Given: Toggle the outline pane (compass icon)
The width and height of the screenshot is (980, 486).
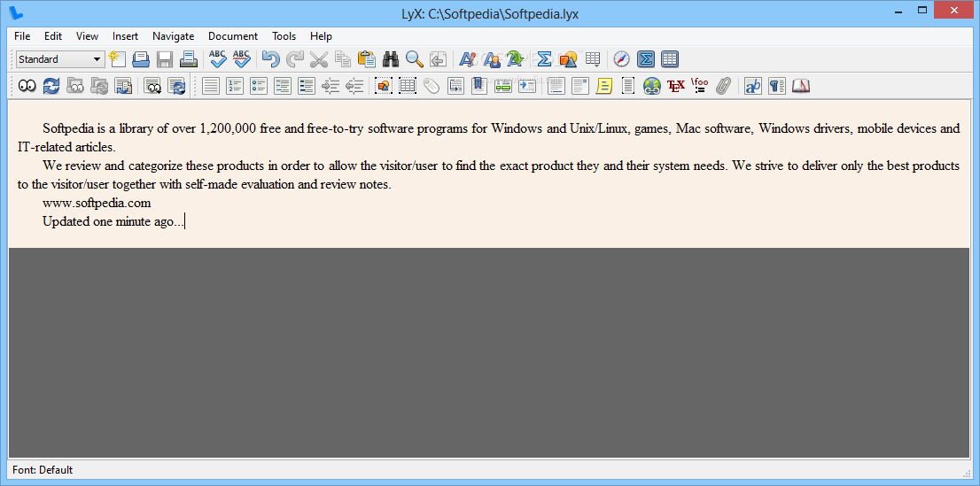Looking at the screenshot, I should [621, 59].
